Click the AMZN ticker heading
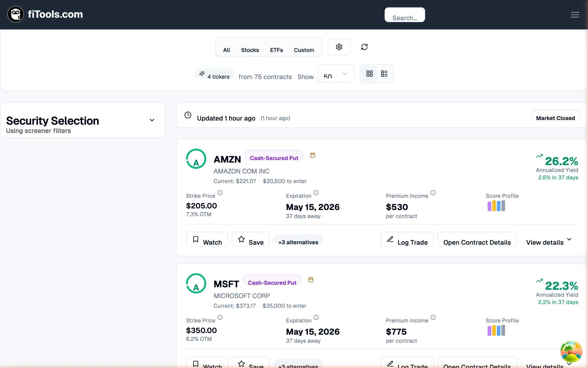588x368 pixels. click(x=227, y=159)
